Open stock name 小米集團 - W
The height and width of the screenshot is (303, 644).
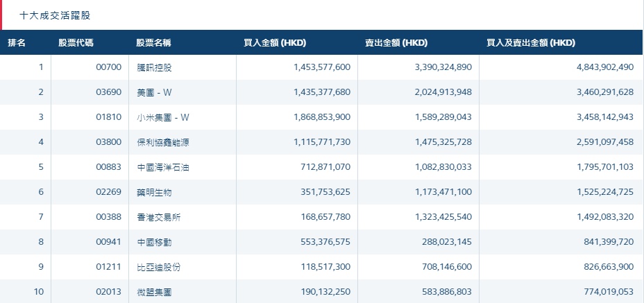(x=163, y=117)
